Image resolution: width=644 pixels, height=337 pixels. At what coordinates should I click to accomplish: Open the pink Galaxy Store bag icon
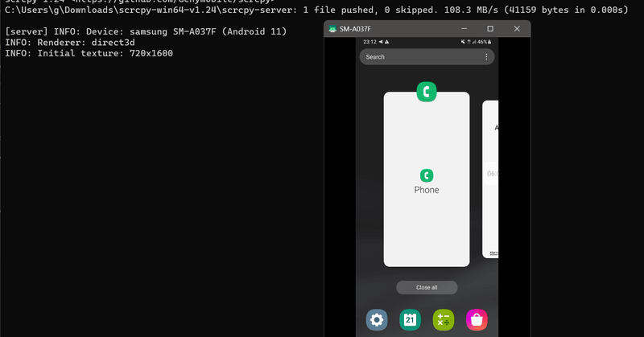(x=477, y=320)
